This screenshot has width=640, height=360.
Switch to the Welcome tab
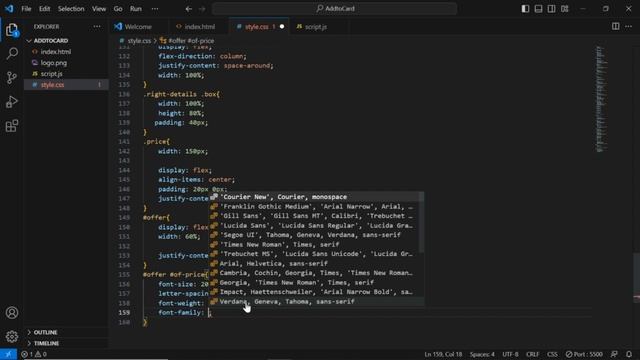(138, 27)
